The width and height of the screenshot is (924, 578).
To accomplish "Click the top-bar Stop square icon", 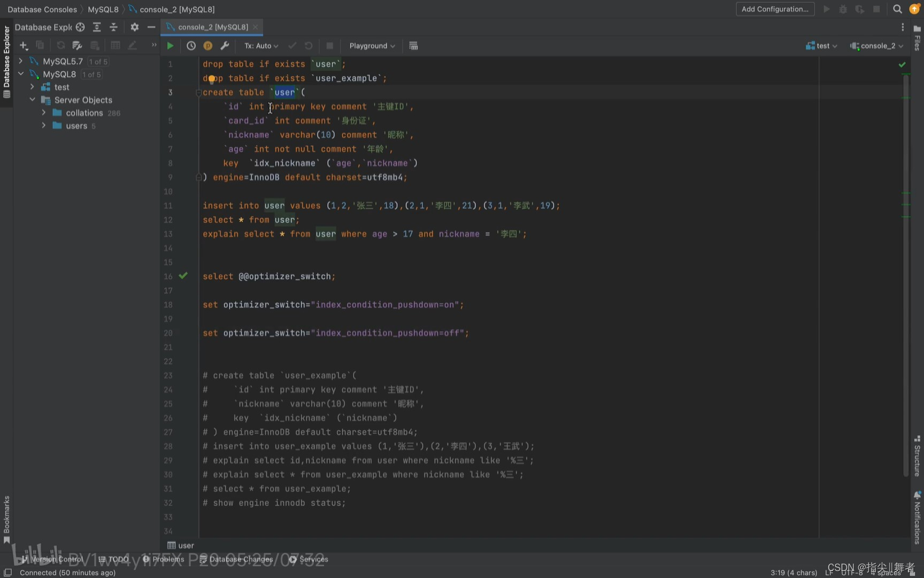I will click(876, 9).
